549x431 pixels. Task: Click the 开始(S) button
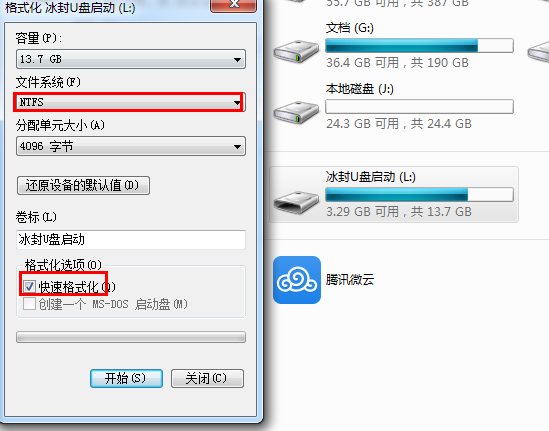[126, 378]
